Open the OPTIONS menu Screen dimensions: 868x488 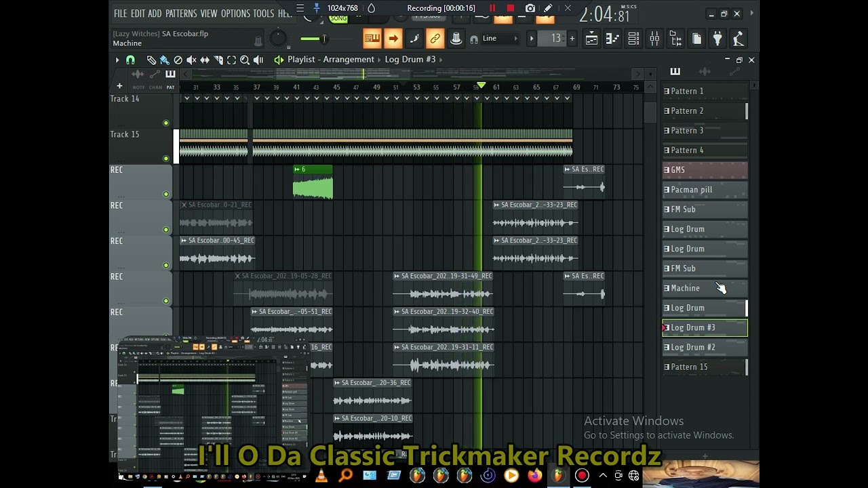(x=235, y=14)
